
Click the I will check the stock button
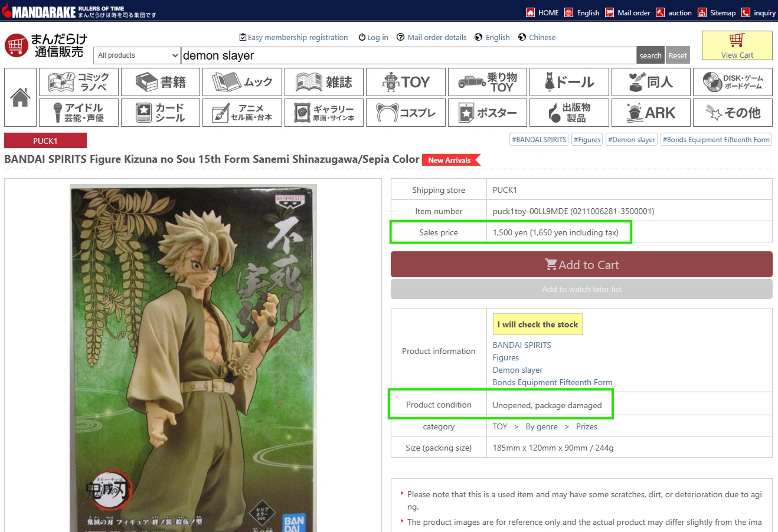537,324
